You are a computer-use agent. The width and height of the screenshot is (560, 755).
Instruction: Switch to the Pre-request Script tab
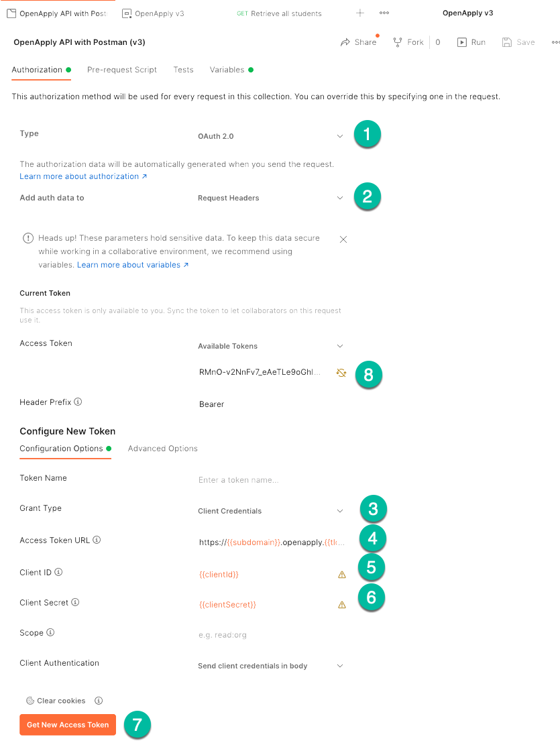click(x=122, y=70)
